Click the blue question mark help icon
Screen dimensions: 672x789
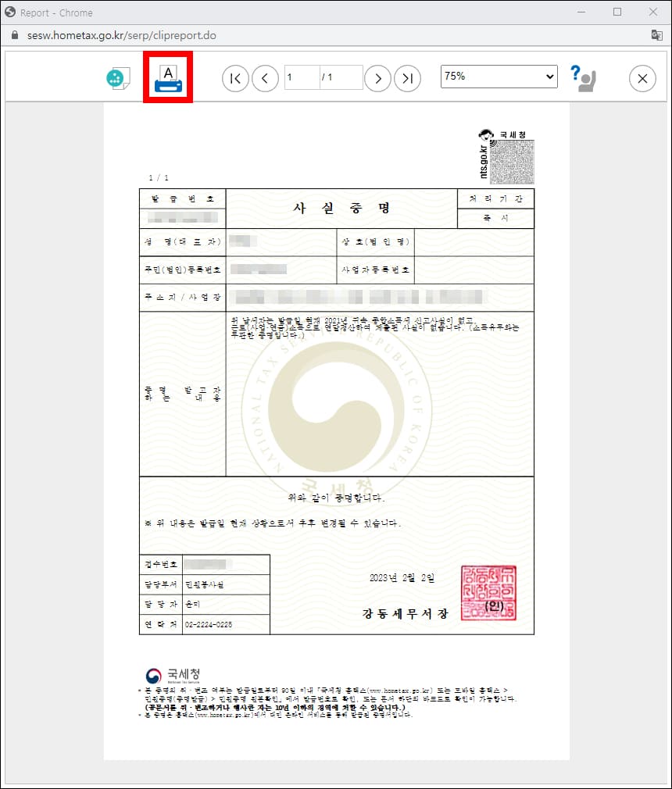click(x=574, y=72)
